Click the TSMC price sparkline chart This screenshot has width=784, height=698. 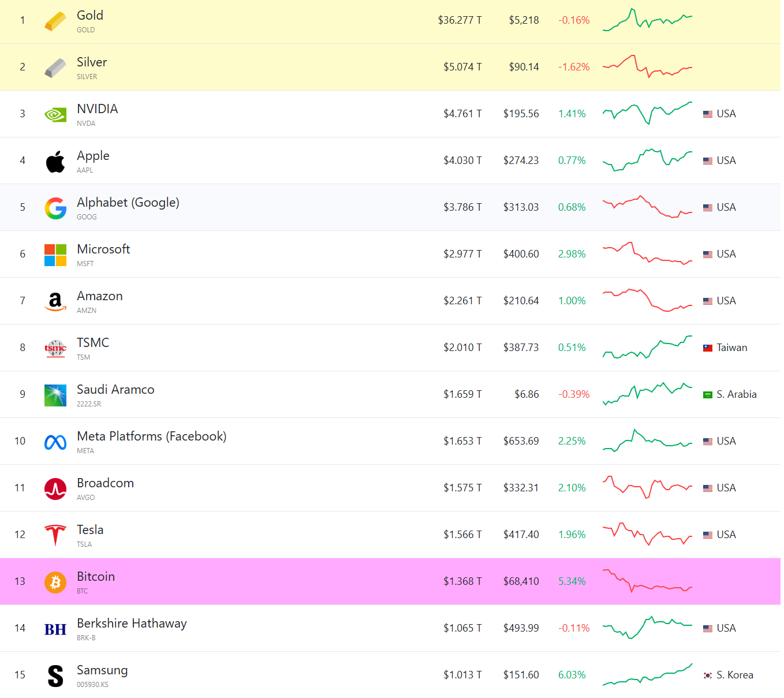point(647,347)
